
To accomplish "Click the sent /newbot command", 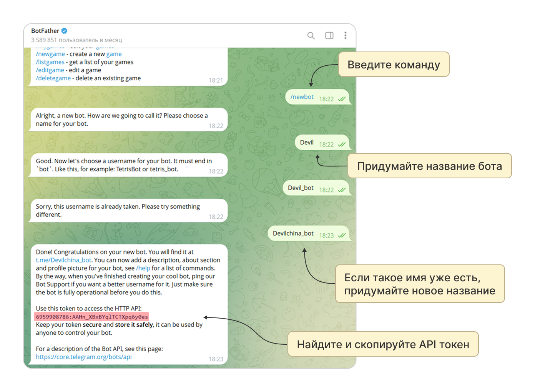I will coord(302,97).
